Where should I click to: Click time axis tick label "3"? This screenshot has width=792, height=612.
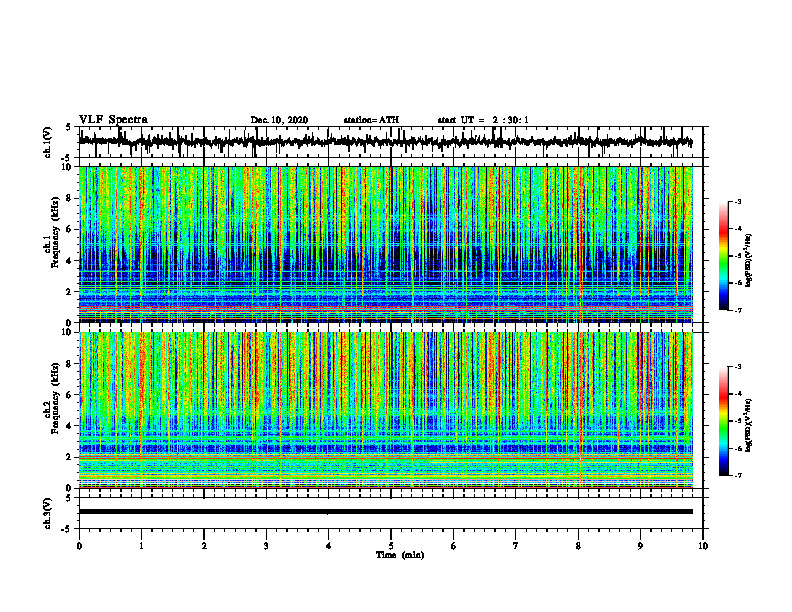(x=266, y=546)
